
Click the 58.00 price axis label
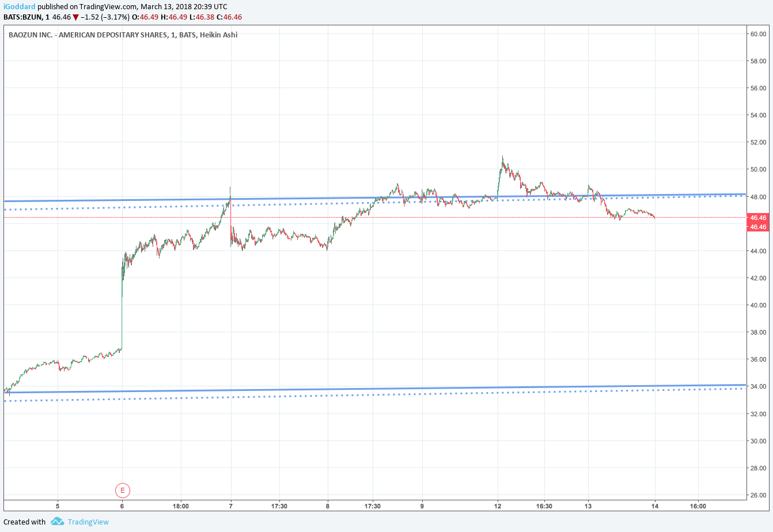click(758, 61)
